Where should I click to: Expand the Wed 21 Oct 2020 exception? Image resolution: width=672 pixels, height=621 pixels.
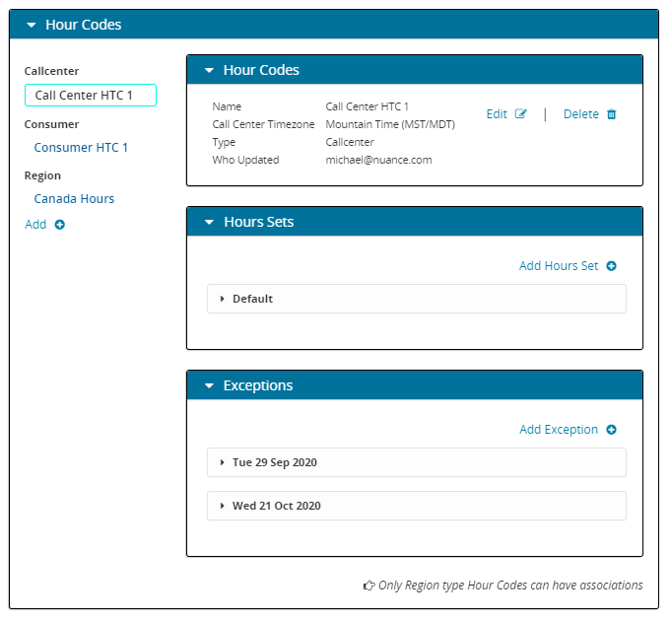(x=223, y=506)
